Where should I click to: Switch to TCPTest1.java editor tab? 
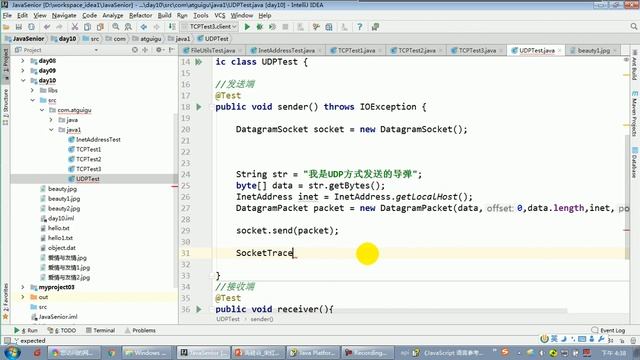pyautogui.click(x=356, y=51)
